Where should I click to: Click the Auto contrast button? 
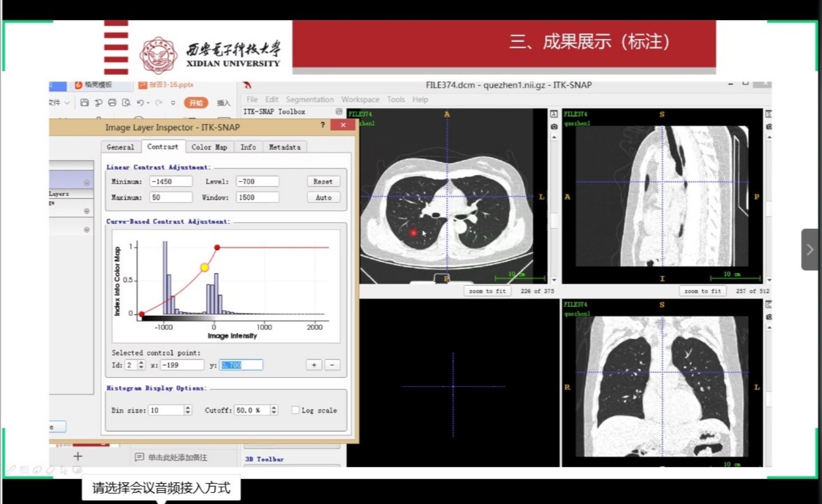pos(323,198)
